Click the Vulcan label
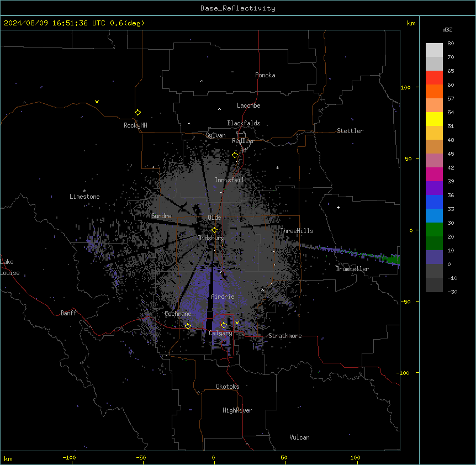The height and width of the screenshot is (465, 476). click(299, 437)
